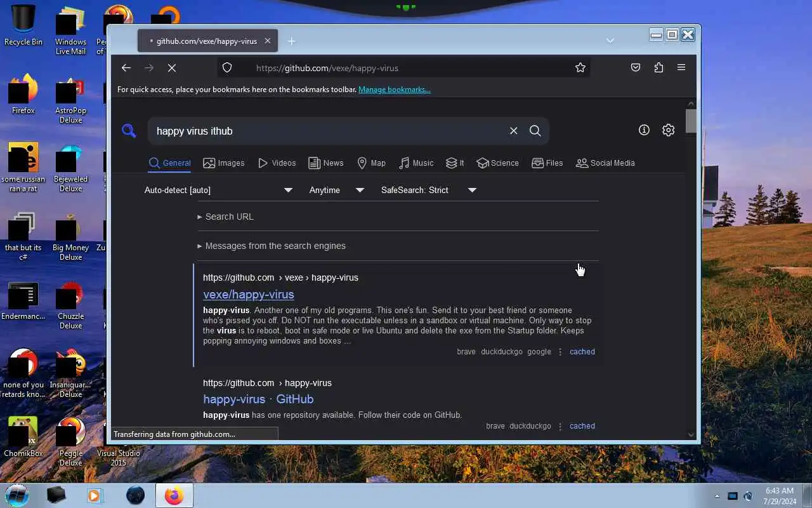Image resolution: width=812 pixels, height=508 pixels.
Task: Click the black folder taskbar icon
Action: [x=56, y=495]
